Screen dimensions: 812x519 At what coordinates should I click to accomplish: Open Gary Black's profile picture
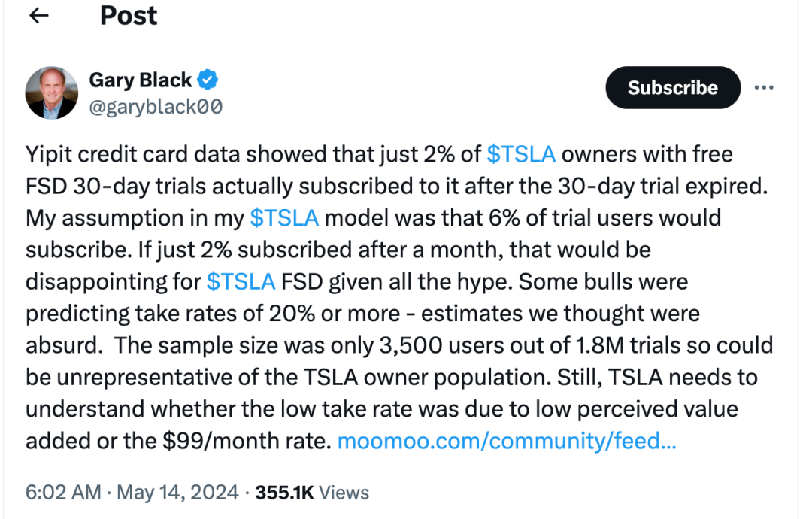tap(52, 93)
